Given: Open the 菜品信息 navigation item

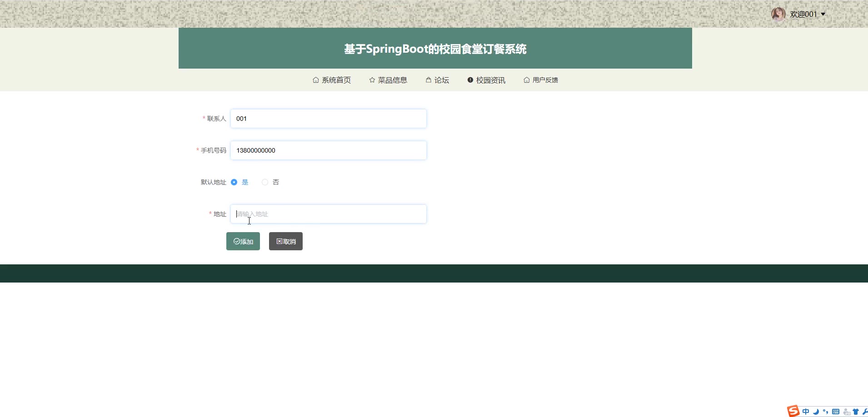Looking at the screenshot, I should 388,80.
